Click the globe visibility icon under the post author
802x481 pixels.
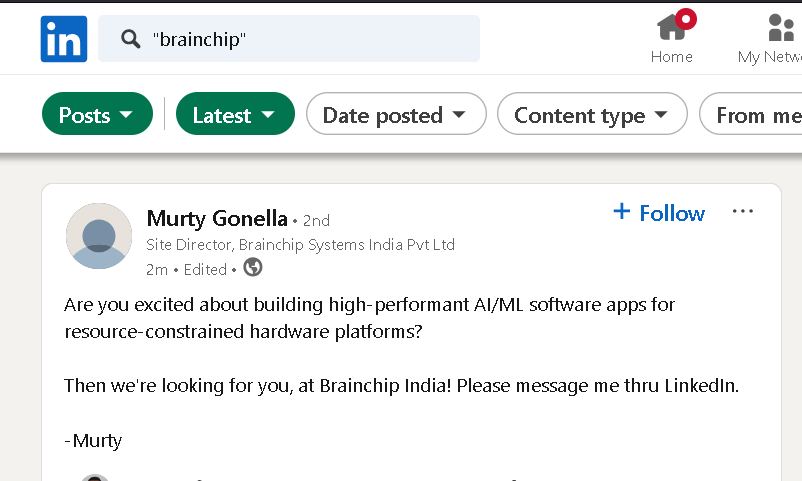click(x=253, y=267)
